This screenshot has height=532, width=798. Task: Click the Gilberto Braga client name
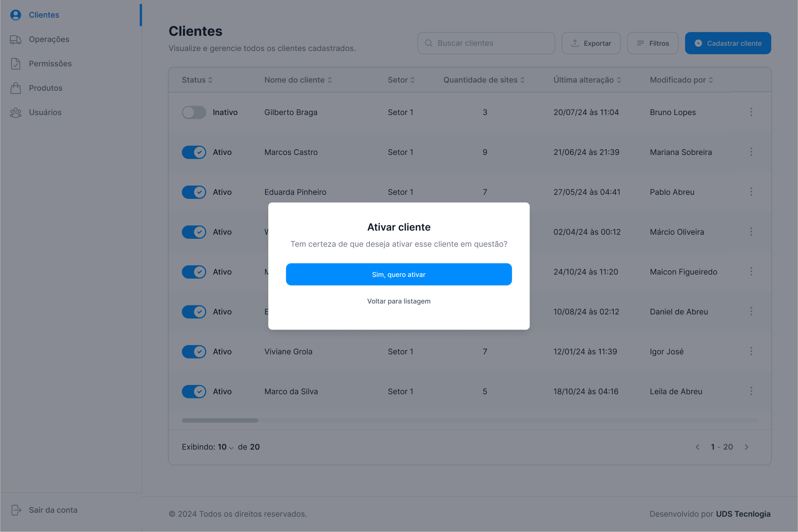(291, 112)
